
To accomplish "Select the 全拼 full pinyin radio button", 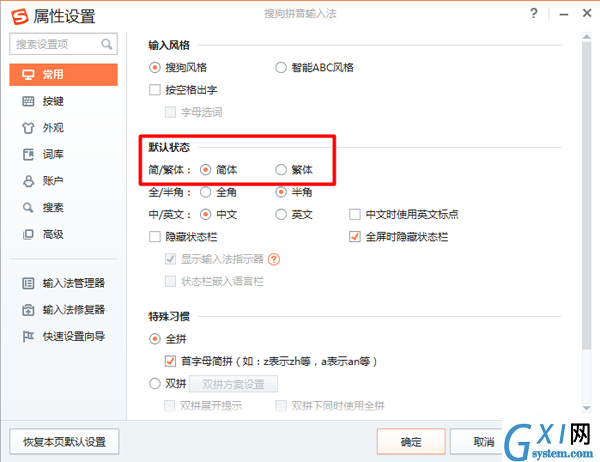I will tap(155, 339).
